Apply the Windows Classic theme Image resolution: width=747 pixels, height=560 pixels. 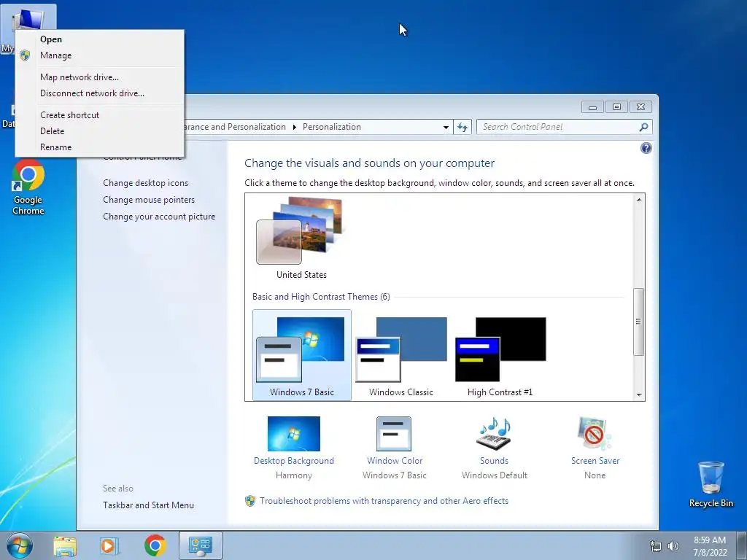(401, 355)
